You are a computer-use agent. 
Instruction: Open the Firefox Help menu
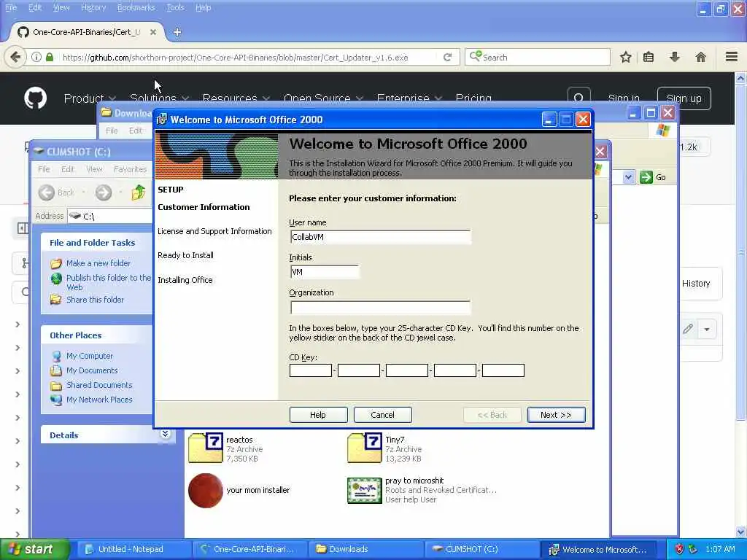coord(203,7)
